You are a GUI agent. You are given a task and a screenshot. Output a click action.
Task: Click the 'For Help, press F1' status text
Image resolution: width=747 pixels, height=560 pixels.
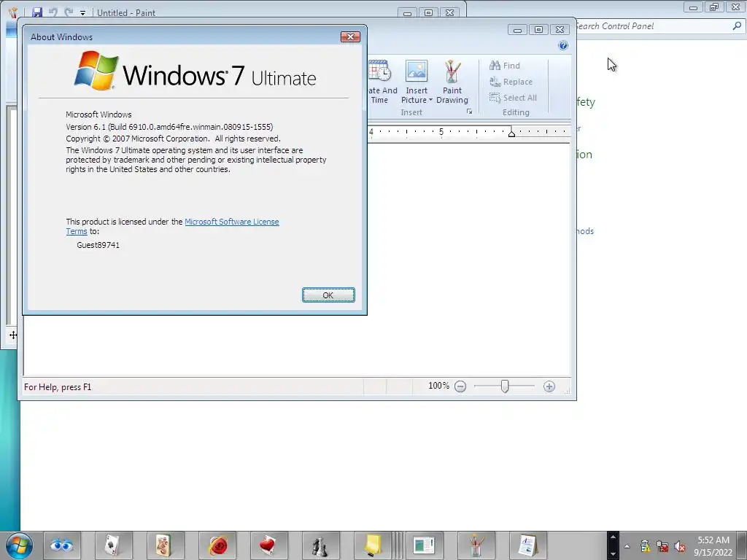pyautogui.click(x=58, y=386)
